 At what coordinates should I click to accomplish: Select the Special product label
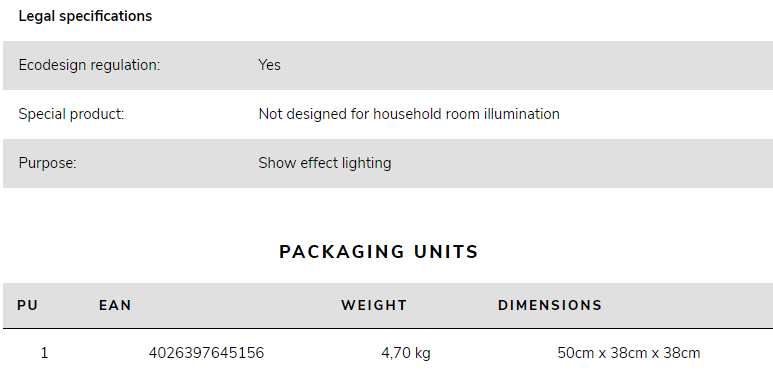(71, 114)
